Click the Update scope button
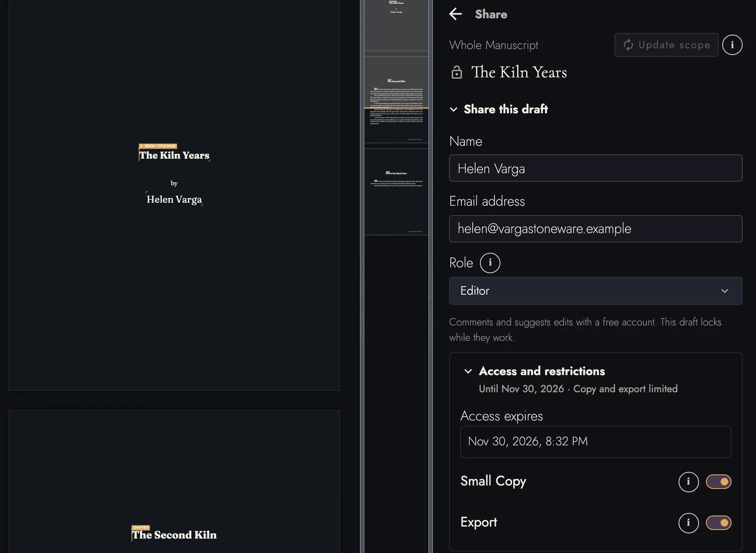 click(666, 45)
